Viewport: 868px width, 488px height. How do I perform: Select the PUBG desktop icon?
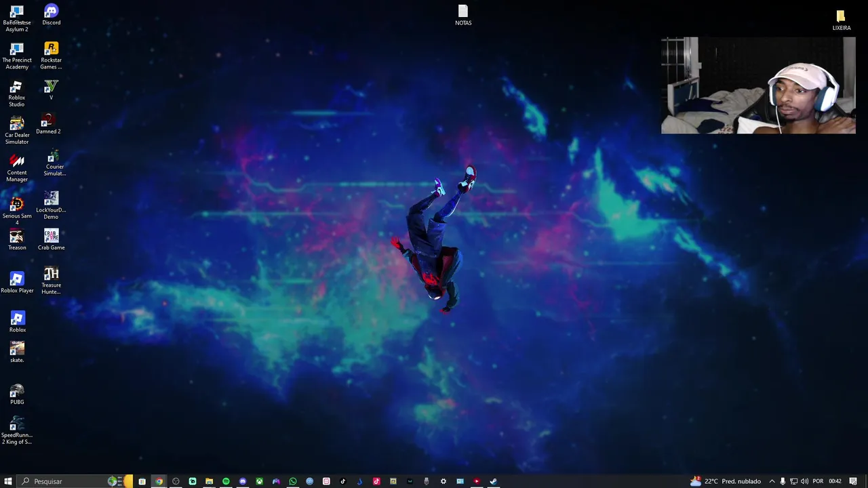click(17, 394)
